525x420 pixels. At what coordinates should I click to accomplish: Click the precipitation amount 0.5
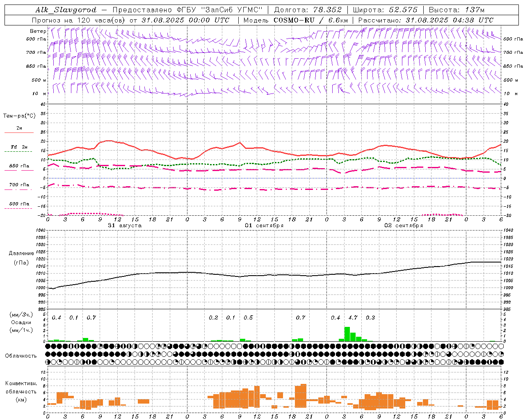(x=248, y=317)
